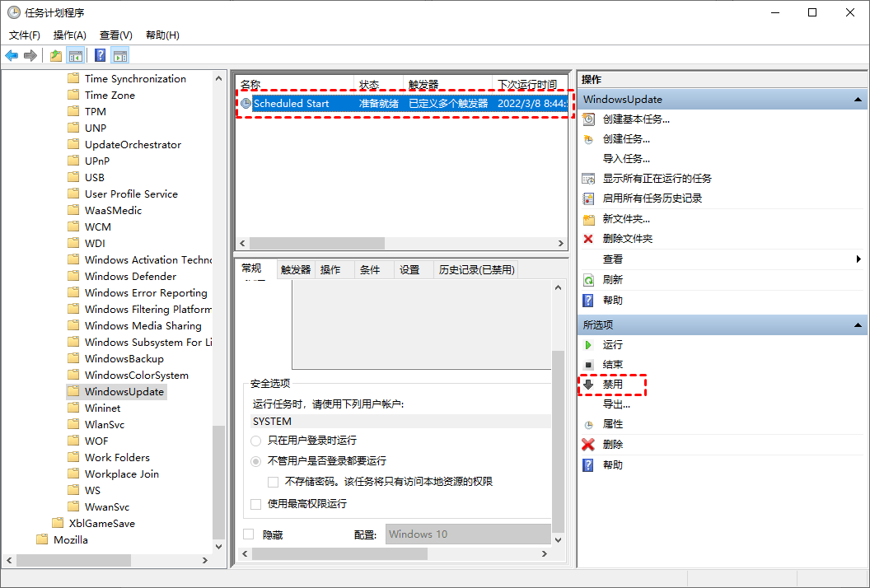Click the create basic task clock icon
This screenshot has width=870, height=588.
588,119
